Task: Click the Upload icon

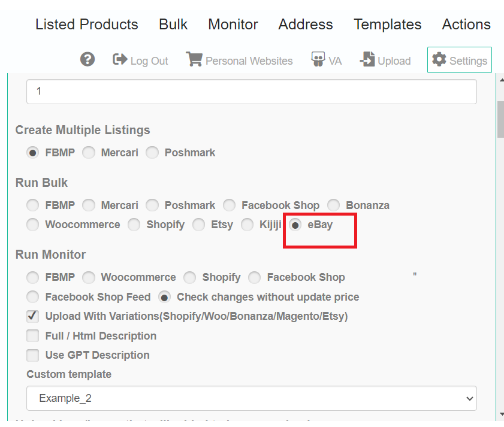Action: pos(367,59)
